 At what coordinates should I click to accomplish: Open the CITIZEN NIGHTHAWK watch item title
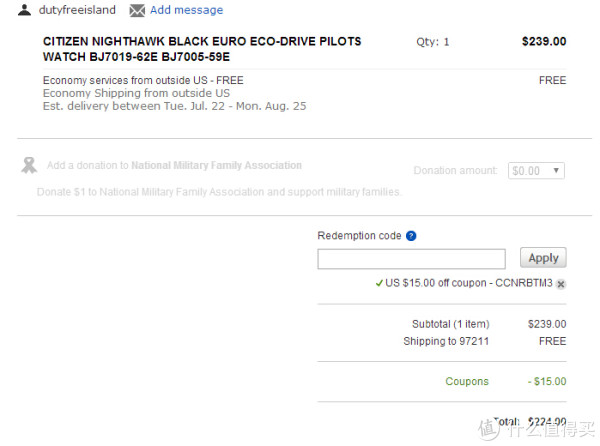(x=202, y=49)
